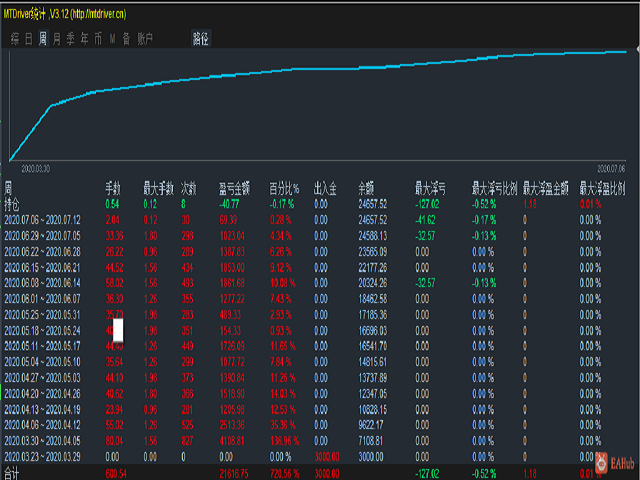The width and height of the screenshot is (640, 480).
Task: Click the 最大浮亏 column header
Action: 430,189
